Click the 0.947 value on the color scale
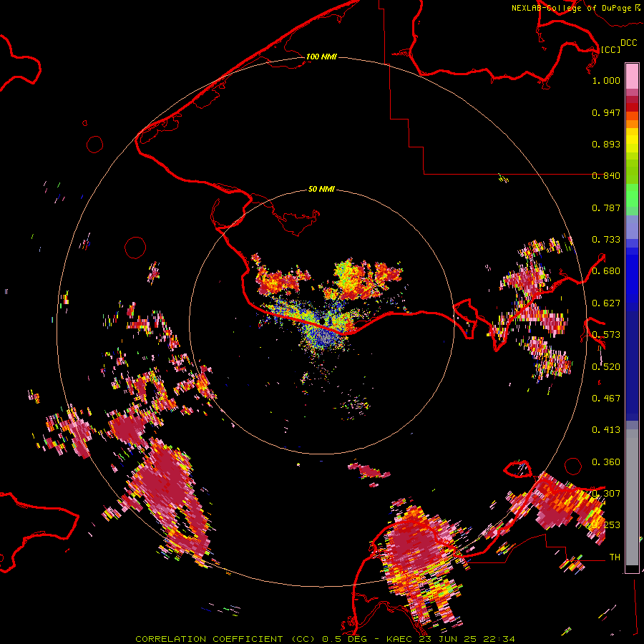Image resolution: width=644 pixels, height=644 pixels. pos(606,112)
